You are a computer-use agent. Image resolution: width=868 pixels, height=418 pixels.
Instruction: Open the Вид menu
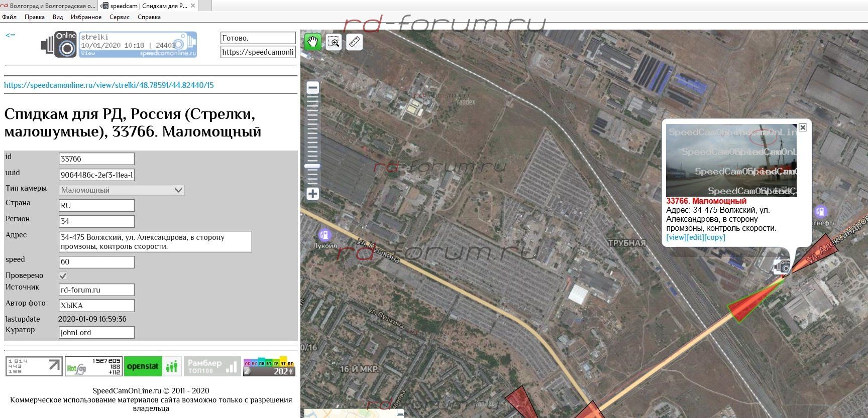[58, 17]
